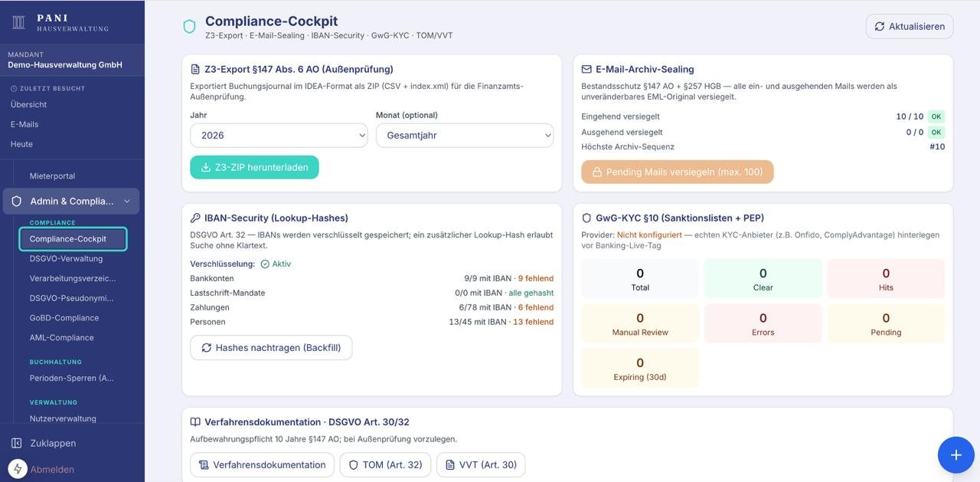This screenshot has width=980, height=482.
Task: Collapse sidebar via Zuklappen
Action: click(53, 443)
